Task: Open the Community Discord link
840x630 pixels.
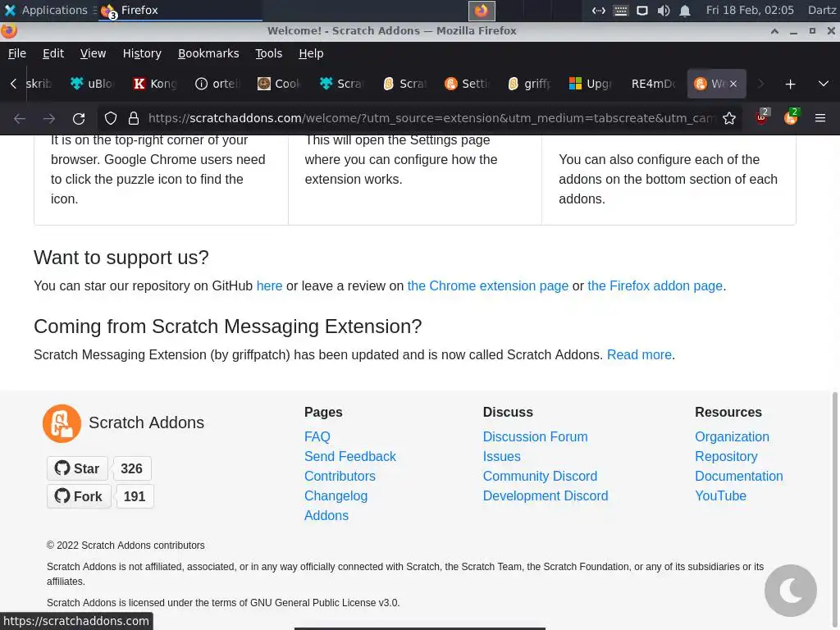Action: 540,477
